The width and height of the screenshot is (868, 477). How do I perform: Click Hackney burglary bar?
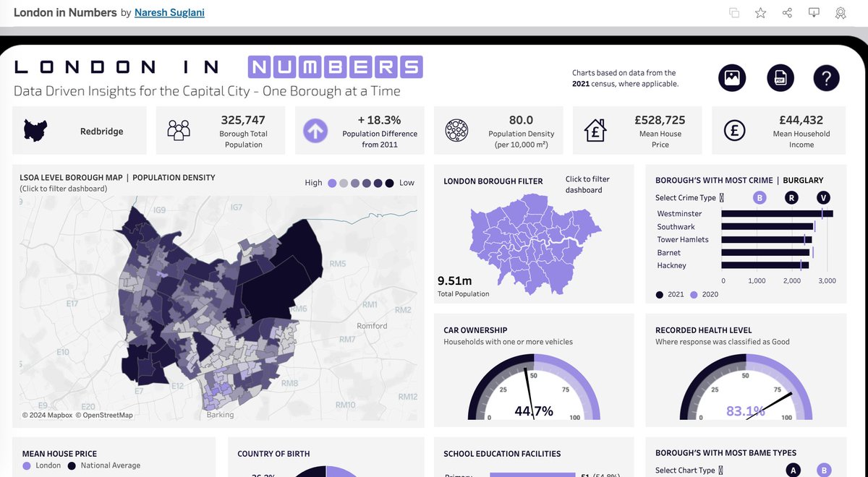coord(766,265)
